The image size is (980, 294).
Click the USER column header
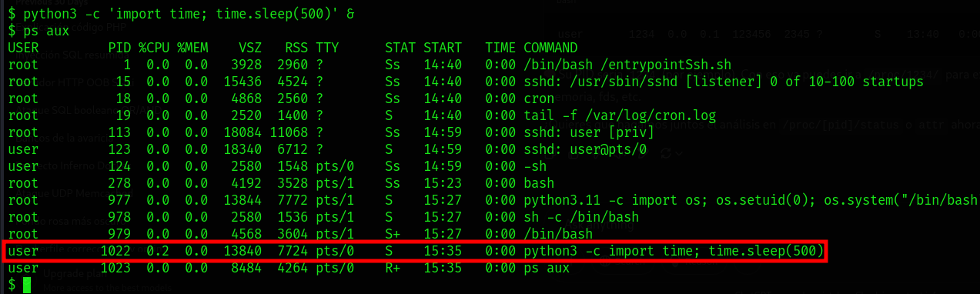(x=23, y=48)
